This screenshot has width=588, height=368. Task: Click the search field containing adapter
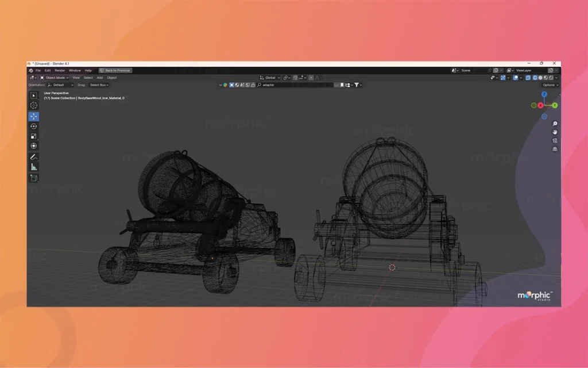(295, 85)
